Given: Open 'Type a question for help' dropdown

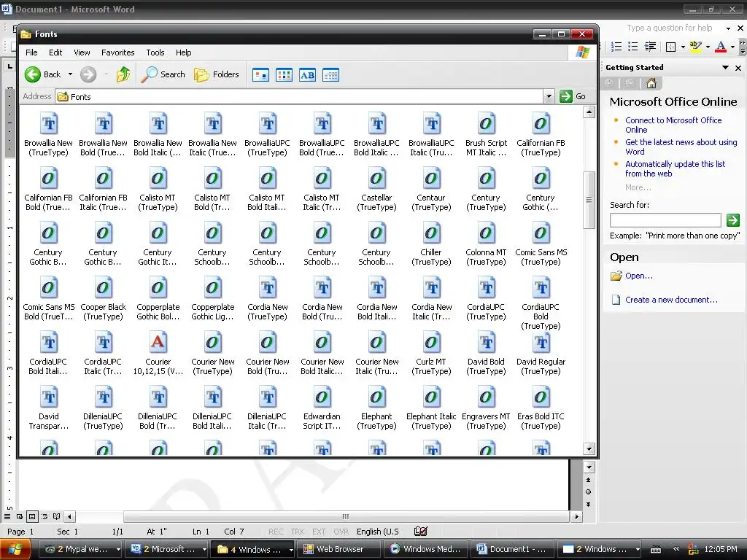Looking at the screenshot, I should [x=728, y=28].
